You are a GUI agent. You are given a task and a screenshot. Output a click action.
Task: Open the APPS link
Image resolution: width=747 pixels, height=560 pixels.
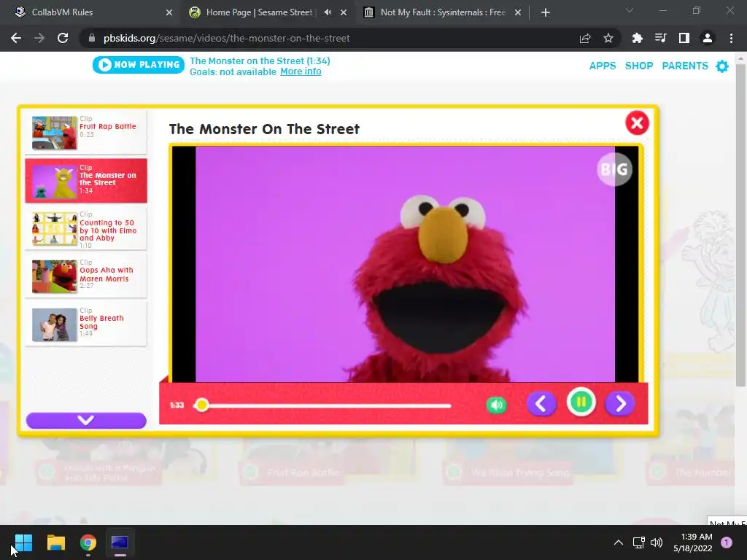click(602, 66)
